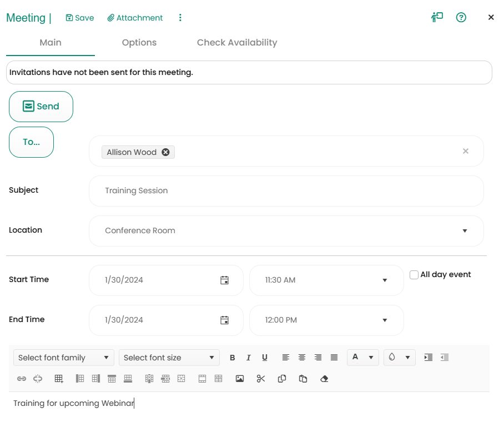Screen dimensions: 504x432
Task: Switch to the Options tab
Action: (139, 43)
